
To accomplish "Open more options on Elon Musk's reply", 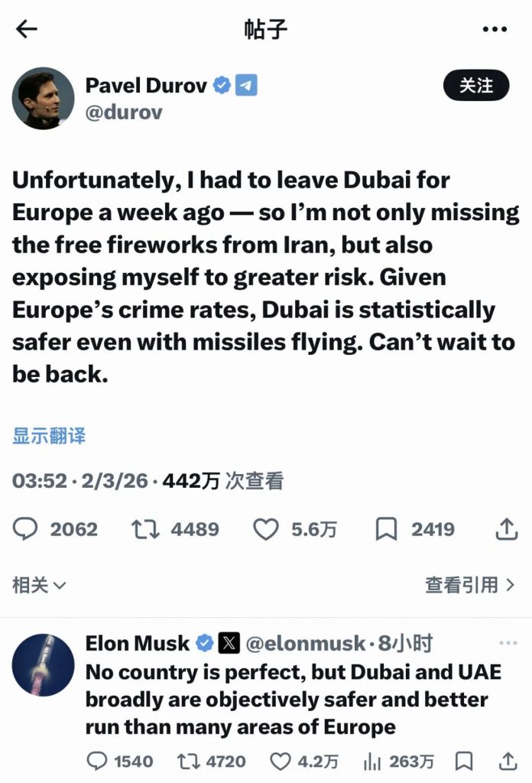I will click(x=508, y=644).
